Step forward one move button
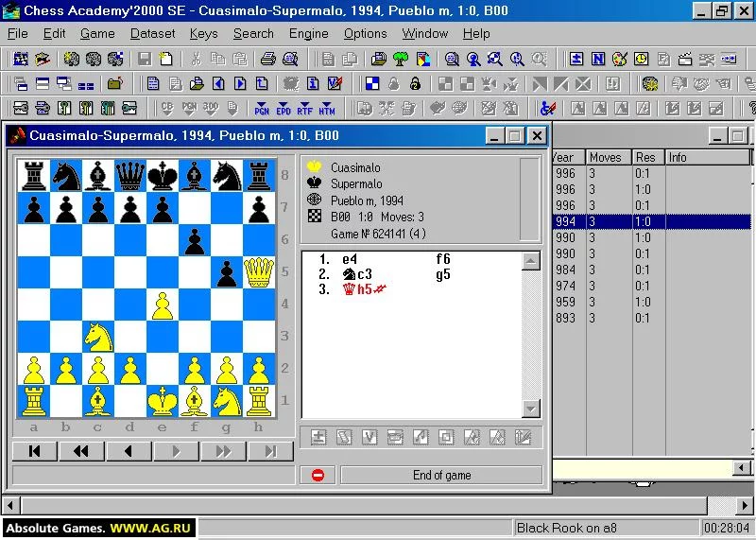 (176, 451)
